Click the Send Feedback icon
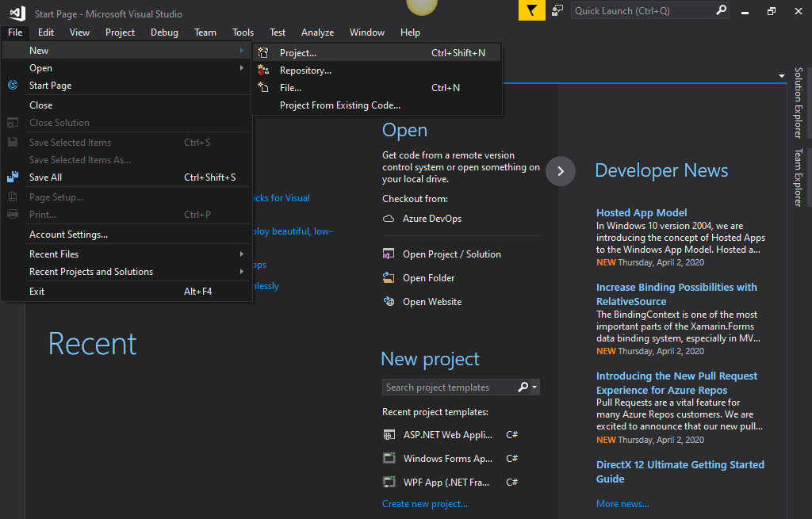Viewport: 812px width, 519px height. point(557,10)
